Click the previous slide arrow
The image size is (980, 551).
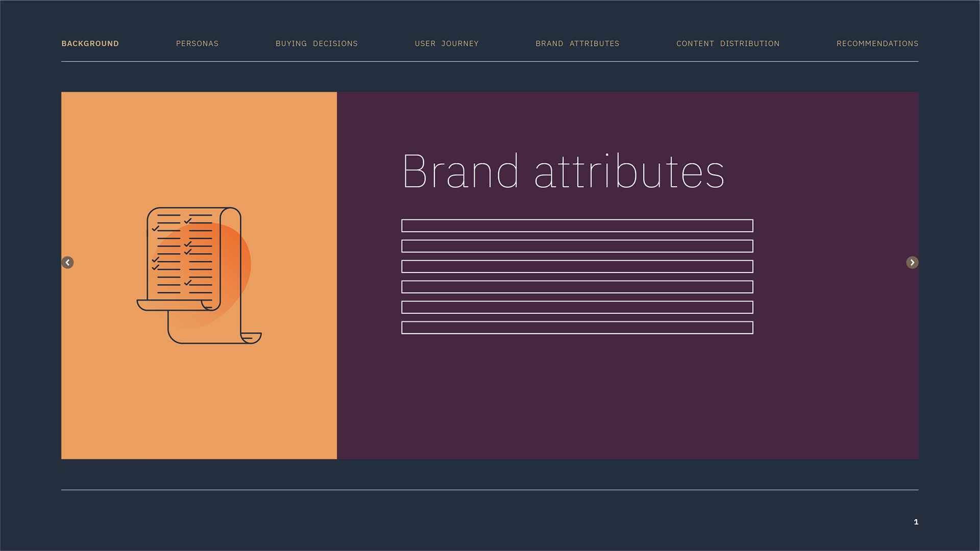pos(67,262)
